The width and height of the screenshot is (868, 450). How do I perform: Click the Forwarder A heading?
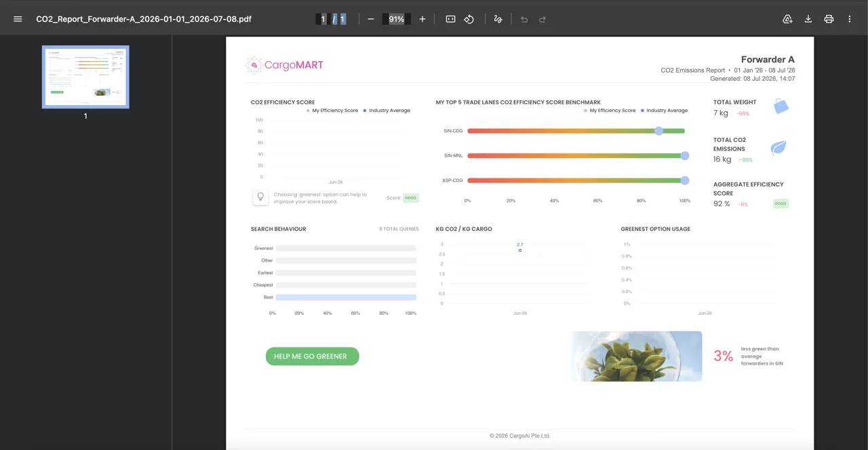(x=768, y=60)
